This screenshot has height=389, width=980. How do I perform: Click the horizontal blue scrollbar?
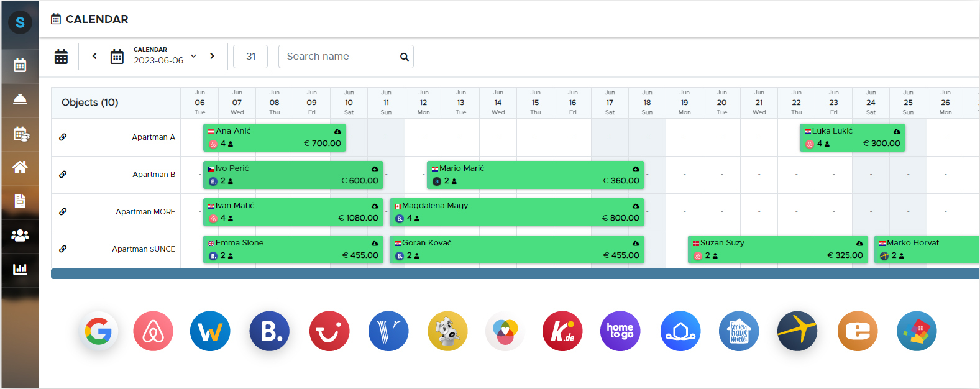515,274
